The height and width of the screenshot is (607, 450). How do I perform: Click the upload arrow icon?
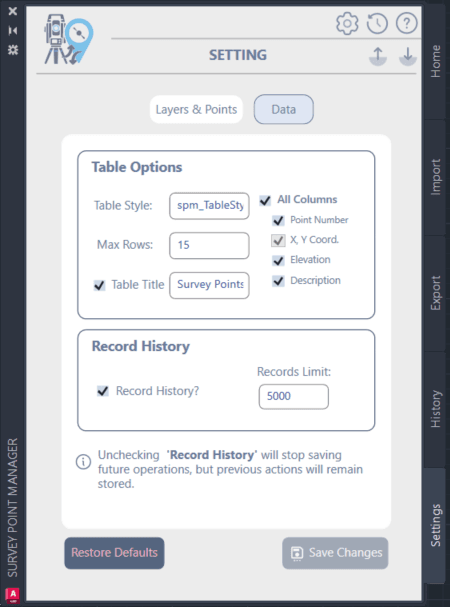[378, 56]
